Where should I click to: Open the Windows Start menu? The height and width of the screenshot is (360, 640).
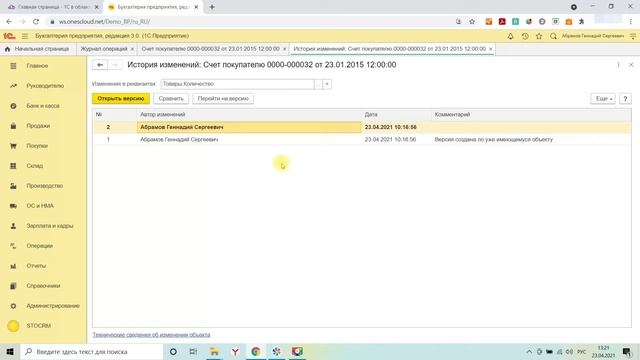tap(10, 351)
